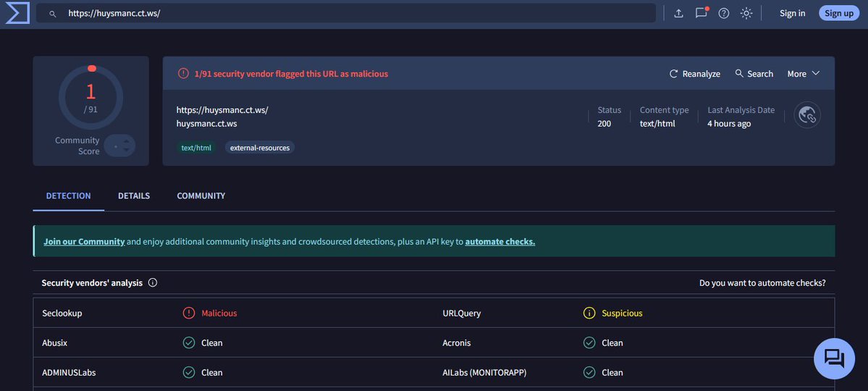The width and height of the screenshot is (868, 391).
Task: Click the info icon next to Security vendors' analysis
Action: [153, 282]
